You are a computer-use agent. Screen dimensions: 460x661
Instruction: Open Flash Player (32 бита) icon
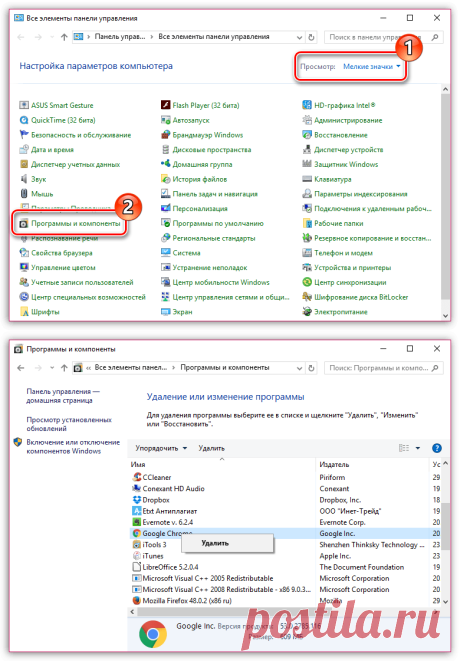(165, 105)
